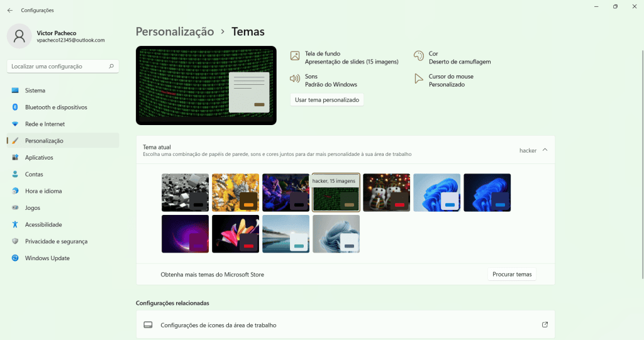The height and width of the screenshot is (340, 644).
Task: Select Aplicativos in the sidebar
Action: coord(63,157)
